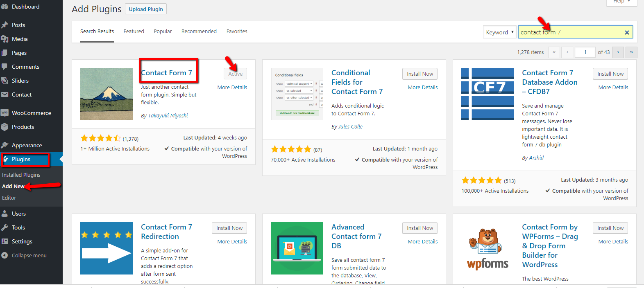This screenshot has height=288, width=644.
Task: Open author Jules Colle link
Action: [x=350, y=127]
